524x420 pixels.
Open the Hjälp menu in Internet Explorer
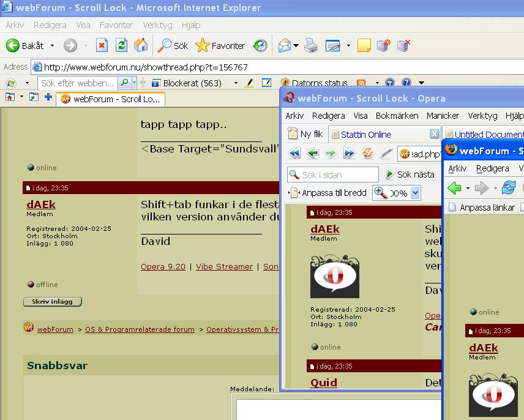191,25
